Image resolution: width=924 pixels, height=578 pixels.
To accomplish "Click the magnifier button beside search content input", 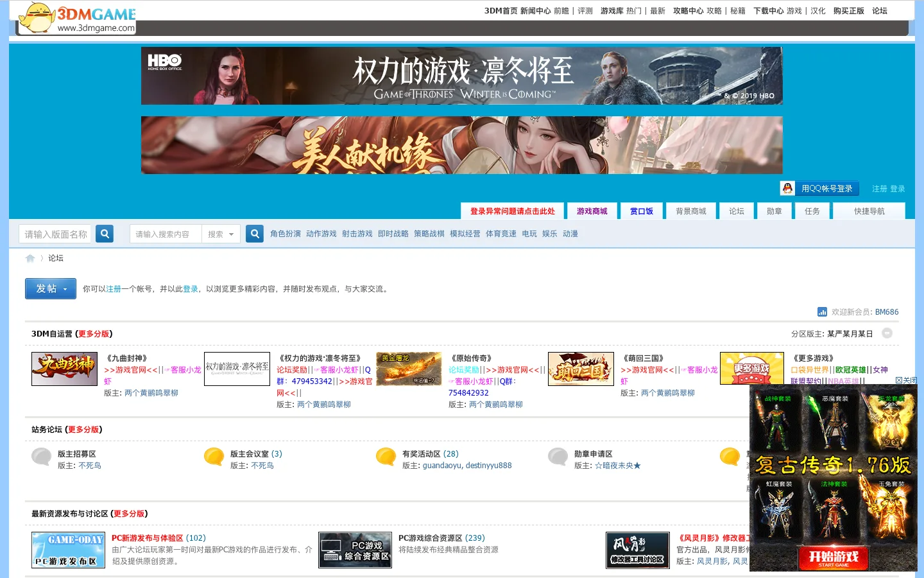I will point(255,234).
